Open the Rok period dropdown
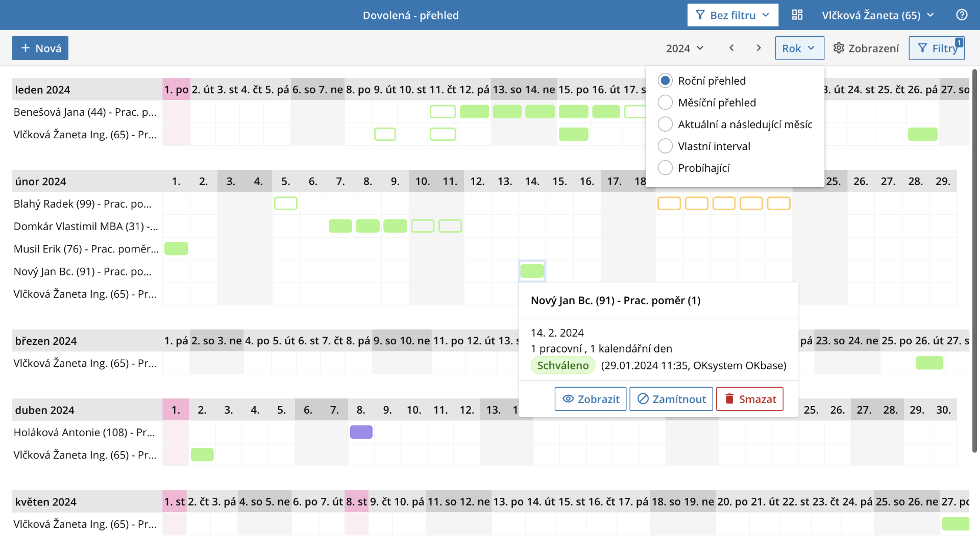 coord(799,48)
